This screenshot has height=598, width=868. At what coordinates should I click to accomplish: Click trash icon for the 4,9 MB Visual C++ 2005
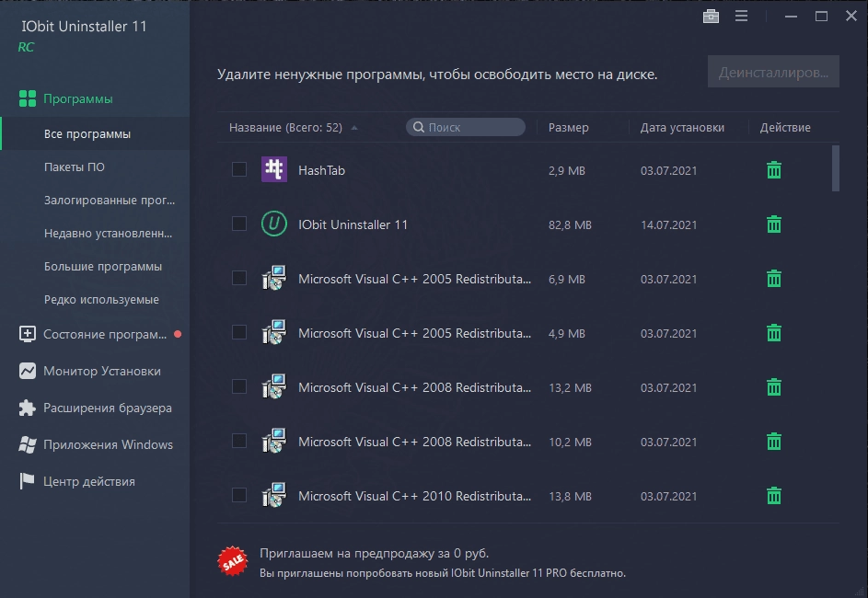(774, 332)
